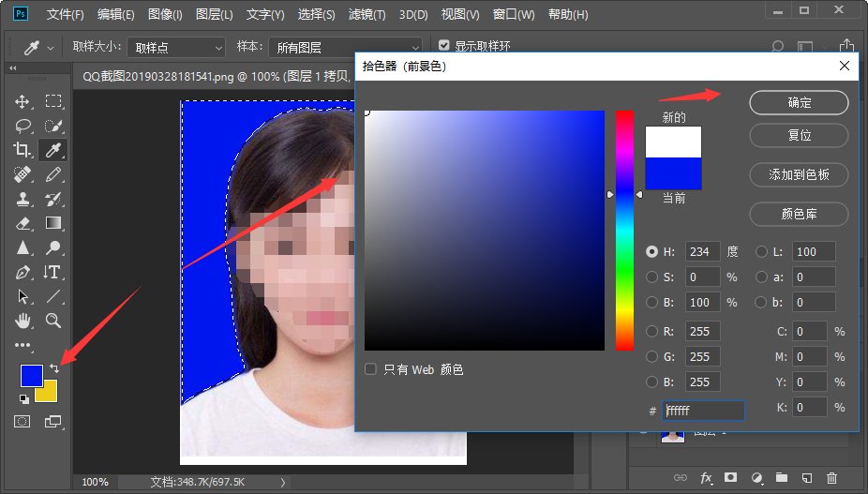Add a layer mask icon
This screenshot has height=494, width=868.
[x=731, y=477]
